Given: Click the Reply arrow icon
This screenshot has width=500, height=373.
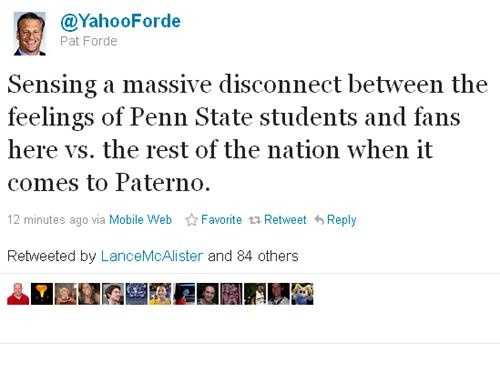Looking at the screenshot, I should [319, 219].
